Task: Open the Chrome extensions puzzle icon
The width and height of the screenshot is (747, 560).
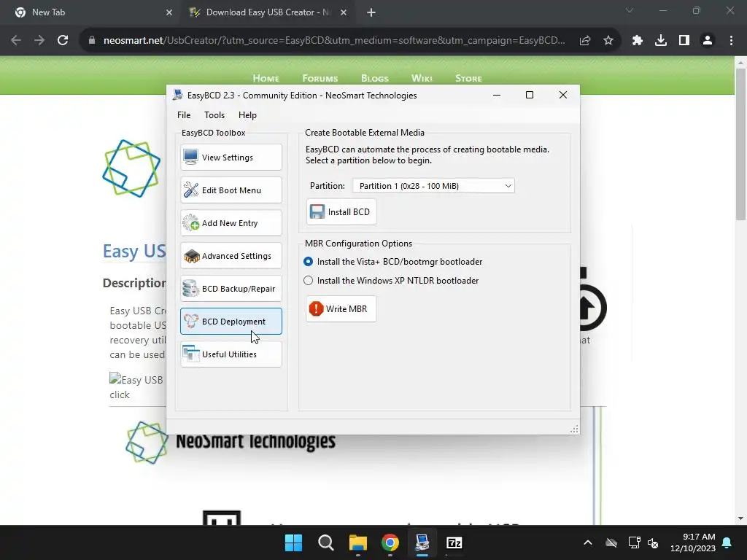Action: point(638,41)
